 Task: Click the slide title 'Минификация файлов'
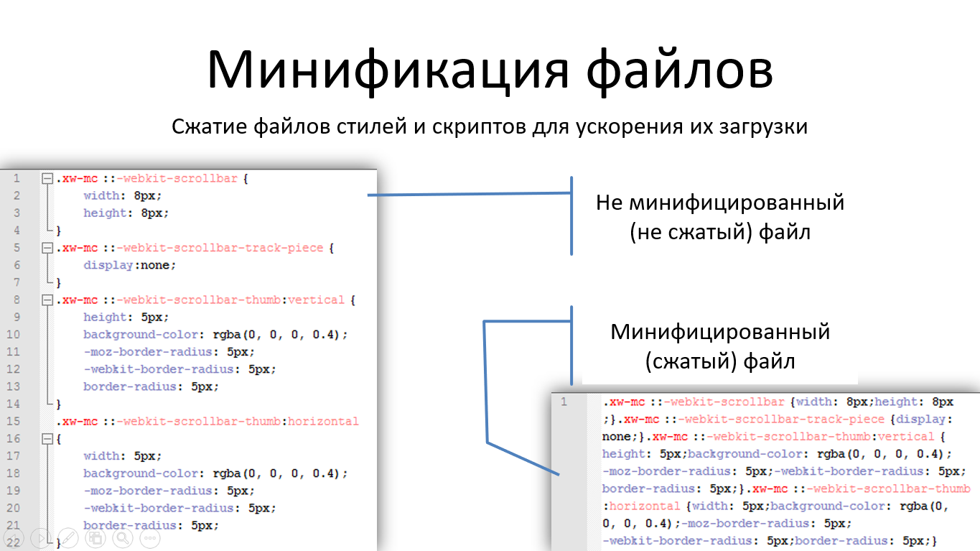(x=490, y=70)
